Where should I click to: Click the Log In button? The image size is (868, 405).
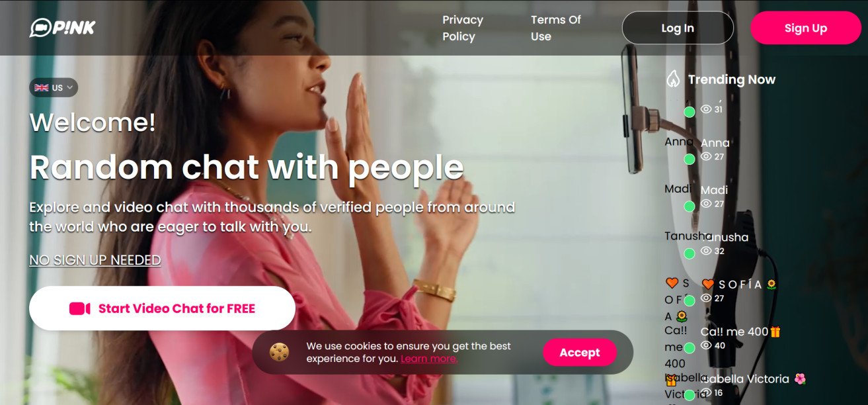coord(678,28)
